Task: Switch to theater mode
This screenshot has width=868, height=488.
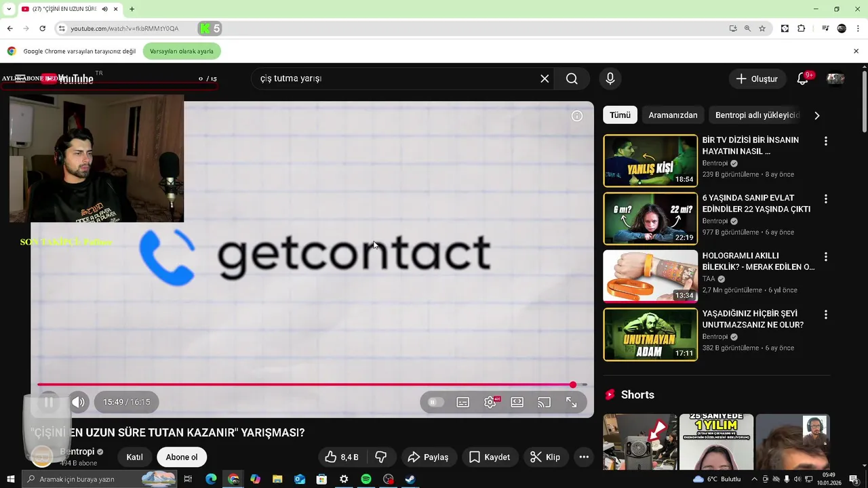Action: point(517,403)
